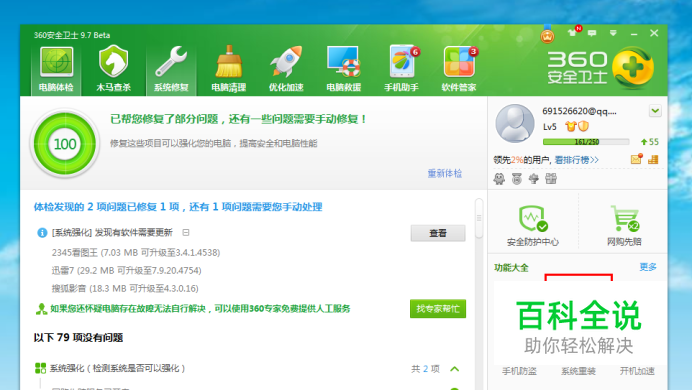This screenshot has width=692, height=390.
Task: Click the user avatar picture
Action: [x=515, y=124]
